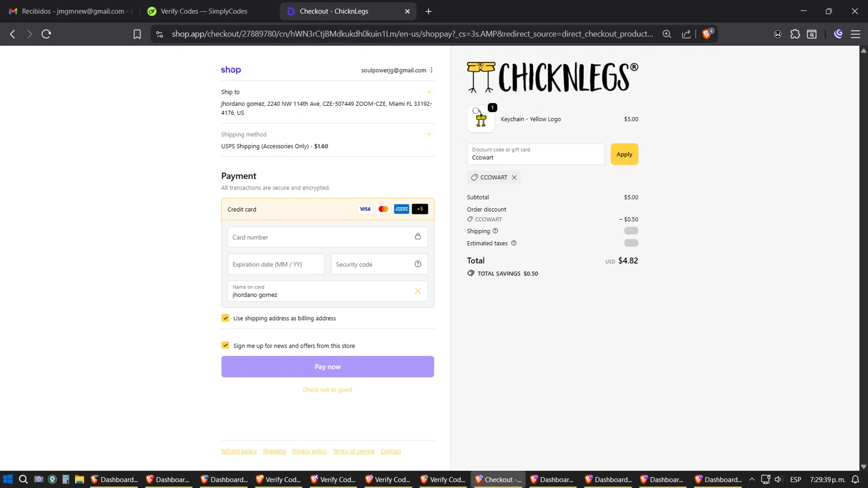Clear the Name on card field
868x488 pixels.
418,291
